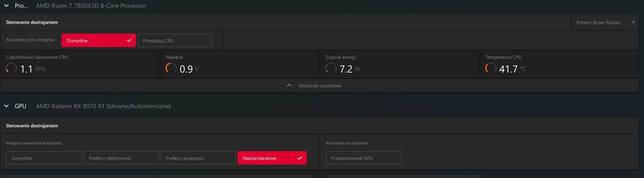Click GPU Sterowanie dostrajaniem header
Image resolution: width=644 pixels, height=178 pixels.
pyautogui.click(x=32, y=126)
